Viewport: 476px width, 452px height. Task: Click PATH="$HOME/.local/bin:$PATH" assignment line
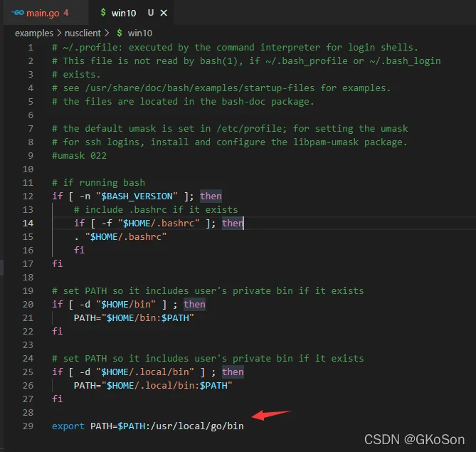[x=153, y=386]
